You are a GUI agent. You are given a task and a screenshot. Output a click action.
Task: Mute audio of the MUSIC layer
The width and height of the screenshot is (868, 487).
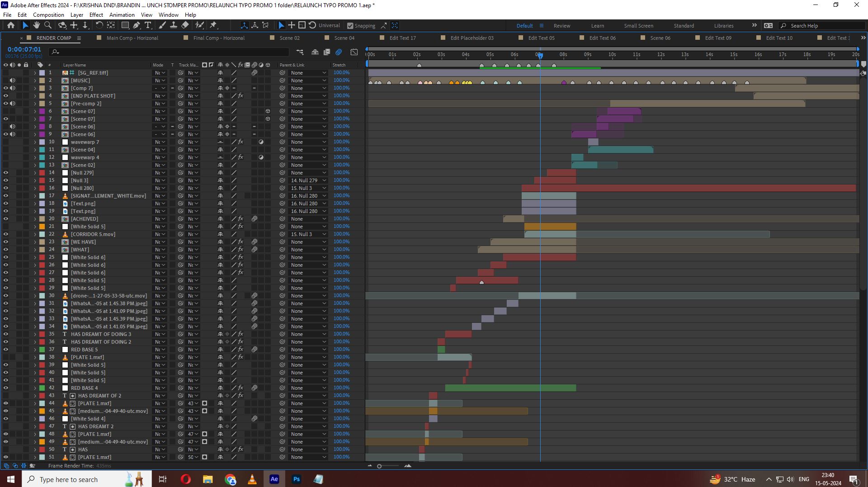[x=13, y=80]
